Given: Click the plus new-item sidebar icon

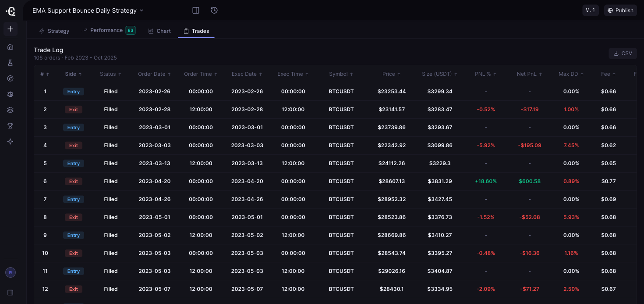Looking at the screenshot, I should [11, 29].
